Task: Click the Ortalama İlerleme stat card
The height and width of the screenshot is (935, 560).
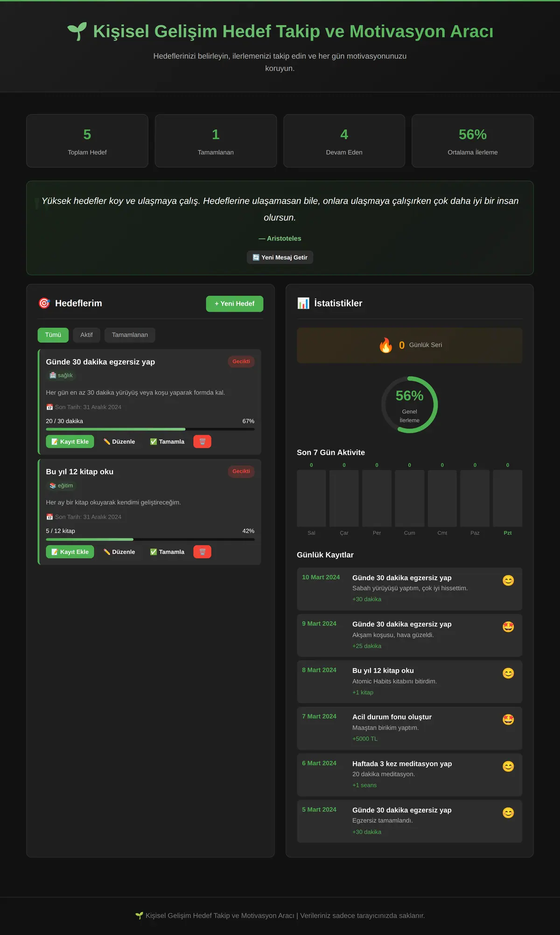Action: point(473,141)
